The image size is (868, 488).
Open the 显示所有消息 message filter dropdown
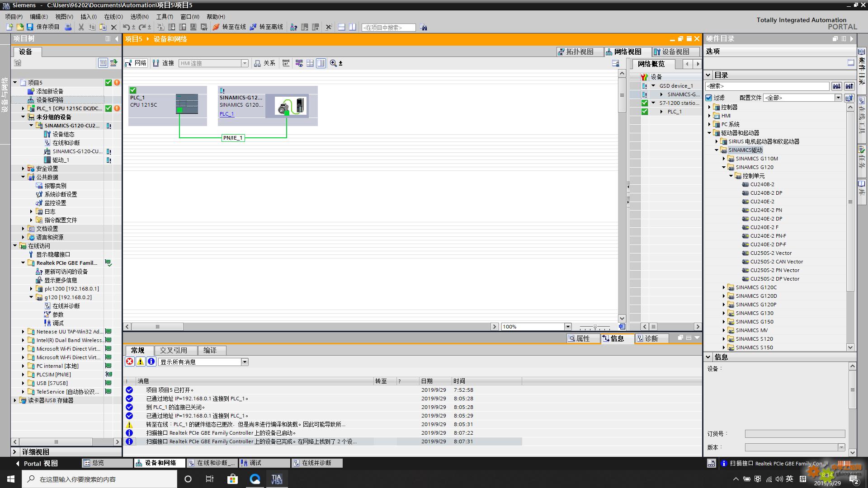click(x=245, y=362)
